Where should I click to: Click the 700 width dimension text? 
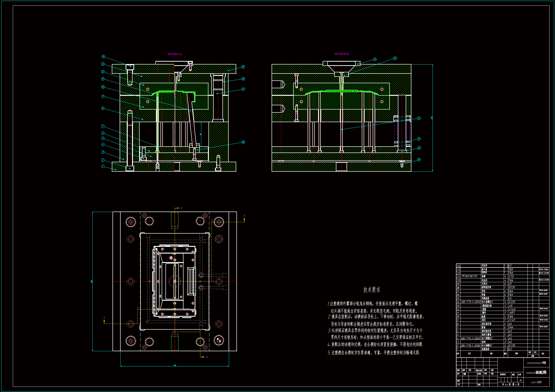[x=174, y=365]
